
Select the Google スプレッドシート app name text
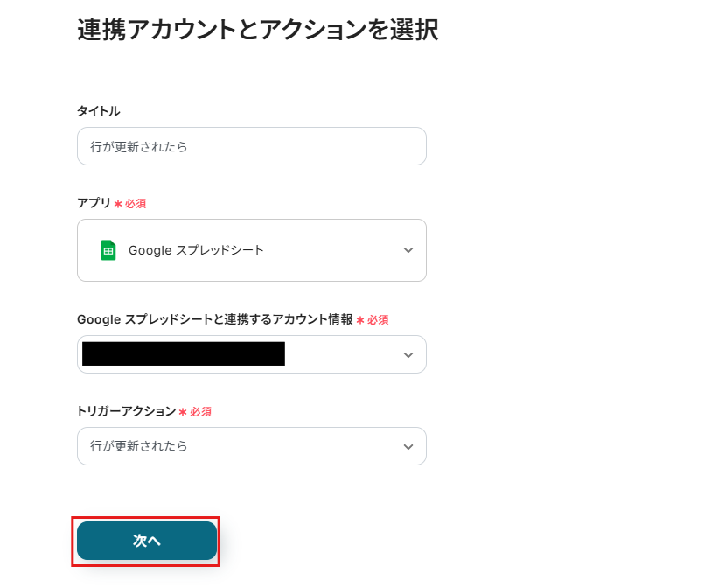click(196, 250)
